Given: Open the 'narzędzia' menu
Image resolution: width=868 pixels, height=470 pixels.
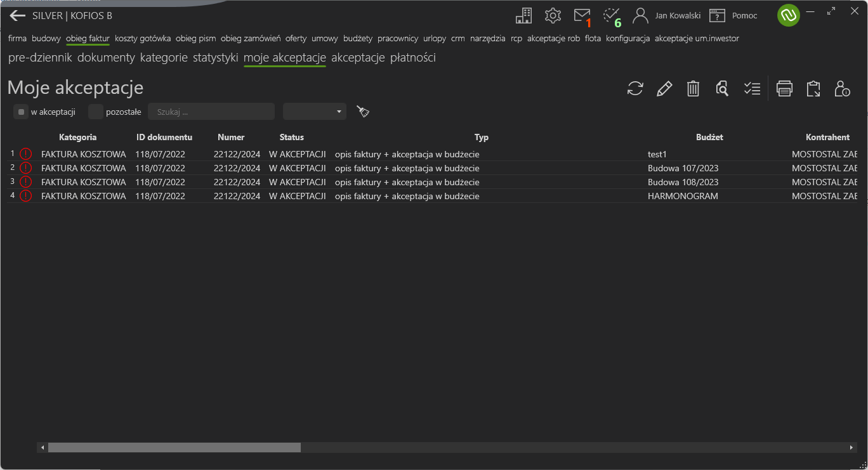Looking at the screenshot, I should (x=488, y=38).
